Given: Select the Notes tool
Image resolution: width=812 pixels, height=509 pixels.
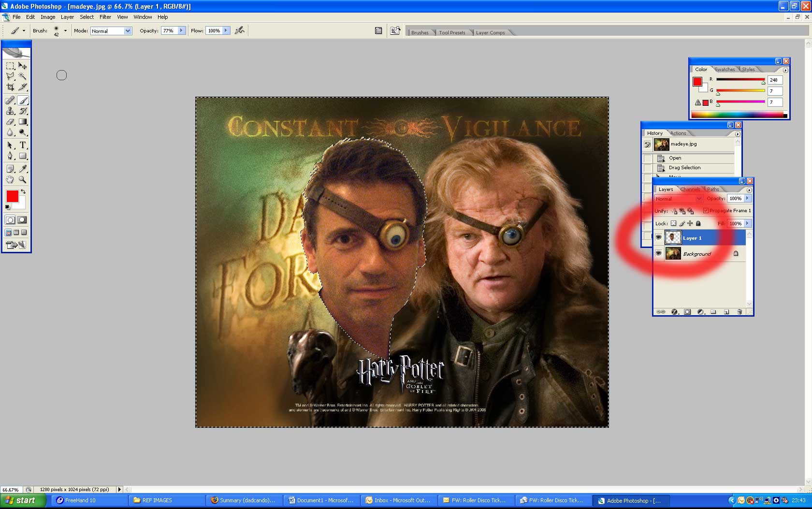Looking at the screenshot, I should tap(10, 168).
